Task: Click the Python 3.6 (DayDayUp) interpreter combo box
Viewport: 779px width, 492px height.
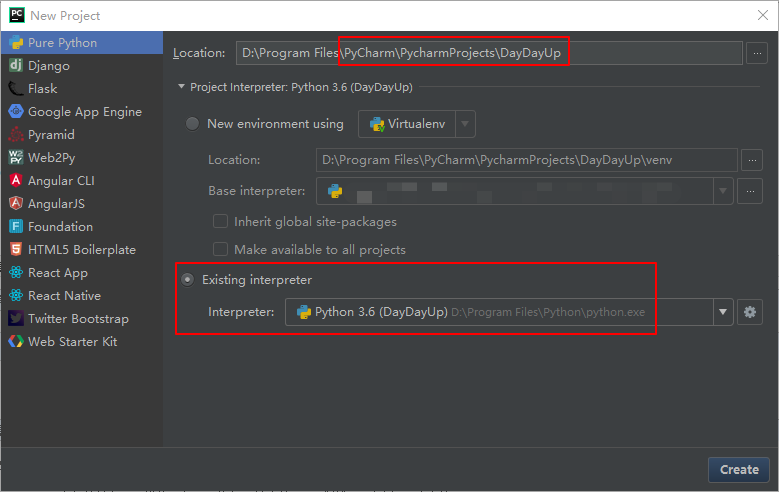Action: pyautogui.click(x=509, y=312)
